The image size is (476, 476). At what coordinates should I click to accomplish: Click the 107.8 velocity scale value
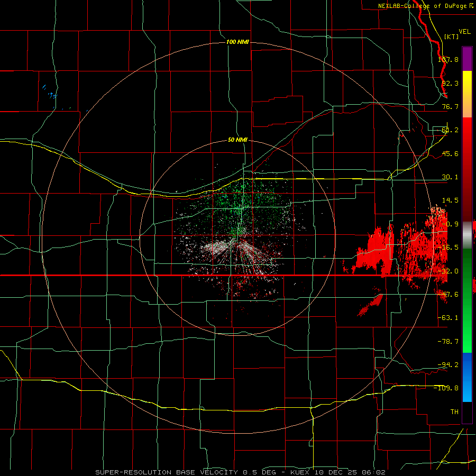(x=448, y=59)
